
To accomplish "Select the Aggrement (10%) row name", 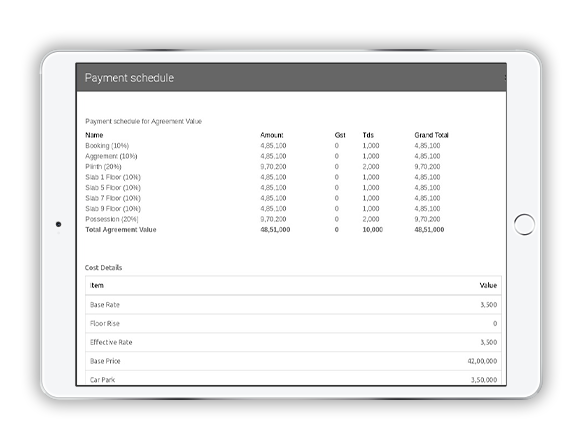I will pyautogui.click(x=111, y=156).
